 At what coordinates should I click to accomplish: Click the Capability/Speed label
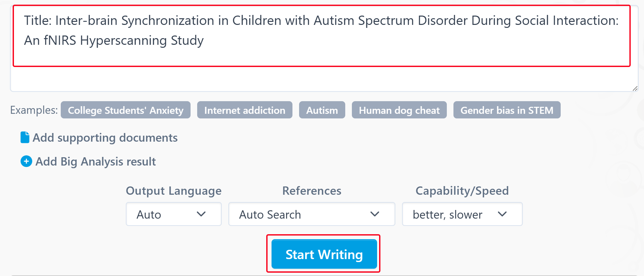pos(462,191)
